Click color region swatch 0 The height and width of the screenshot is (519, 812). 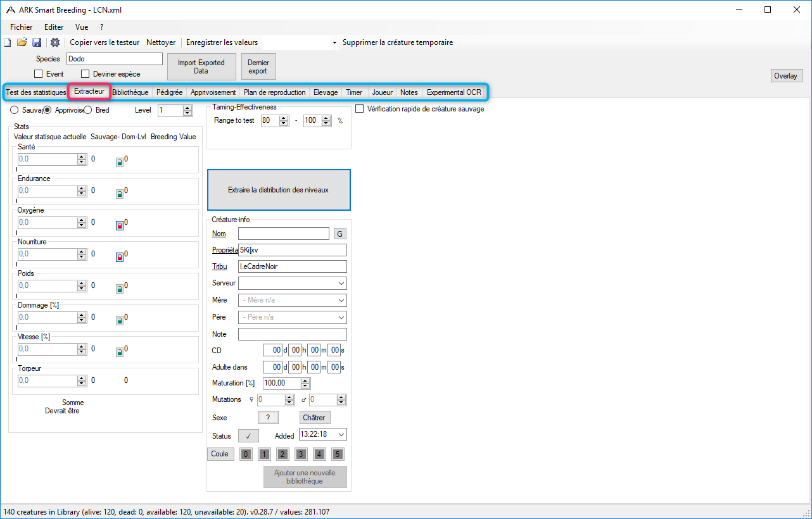246,454
